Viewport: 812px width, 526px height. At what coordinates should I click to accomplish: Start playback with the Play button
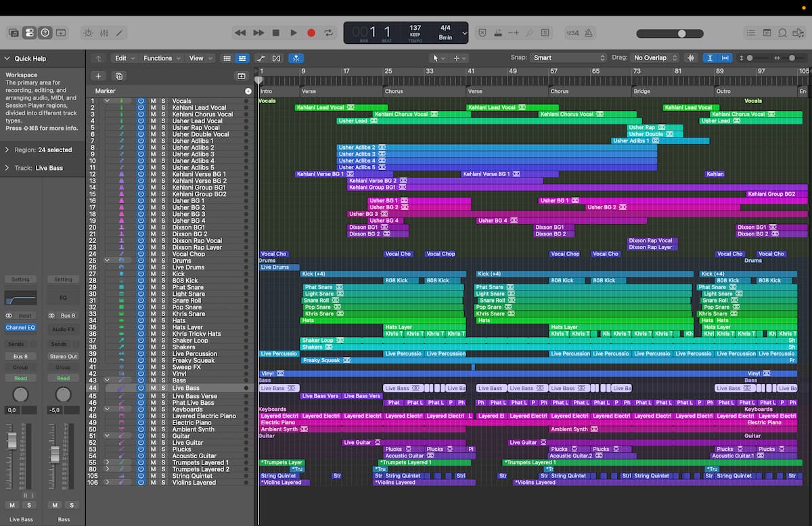[x=294, y=32]
